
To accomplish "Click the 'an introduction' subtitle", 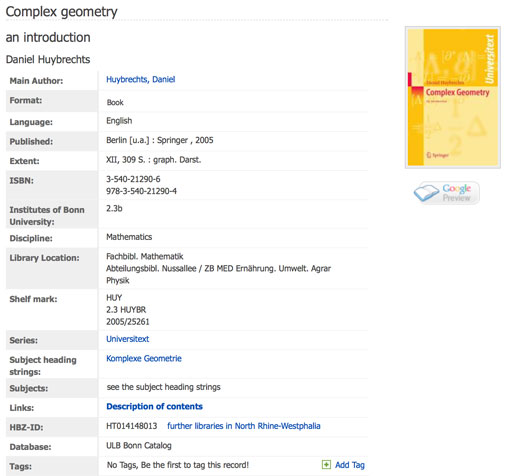I will click(x=48, y=37).
